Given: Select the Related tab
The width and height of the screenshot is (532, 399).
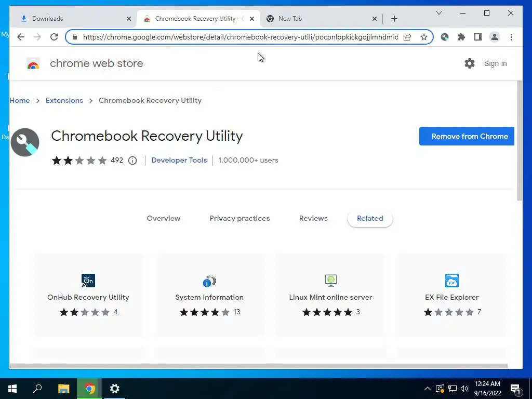Looking at the screenshot, I should [370, 219].
